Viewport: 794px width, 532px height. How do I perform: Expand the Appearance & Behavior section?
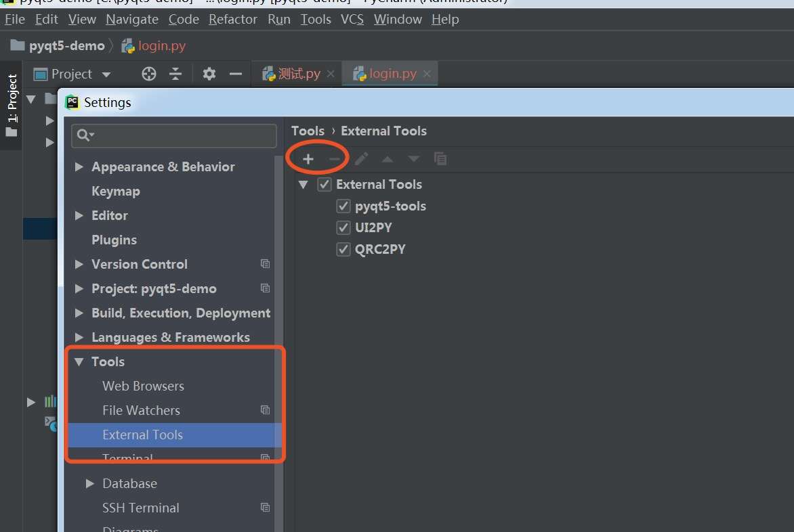(x=79, y=167)
